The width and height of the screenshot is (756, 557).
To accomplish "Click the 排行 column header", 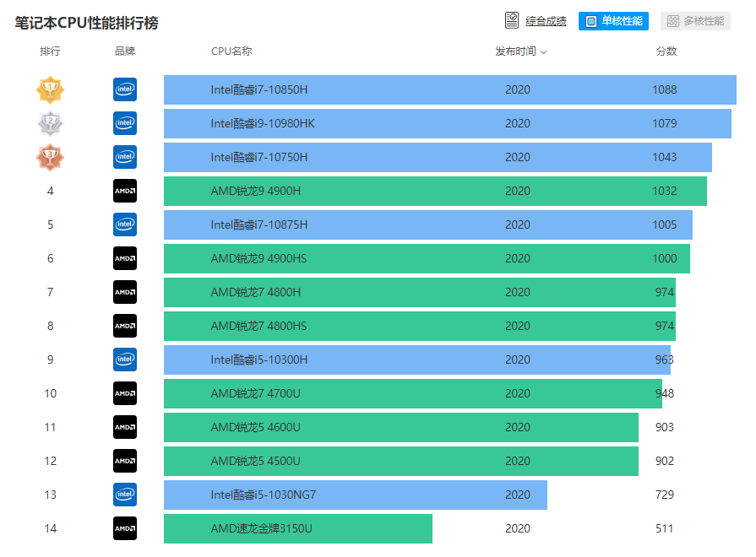I will (x=50, y=51).
